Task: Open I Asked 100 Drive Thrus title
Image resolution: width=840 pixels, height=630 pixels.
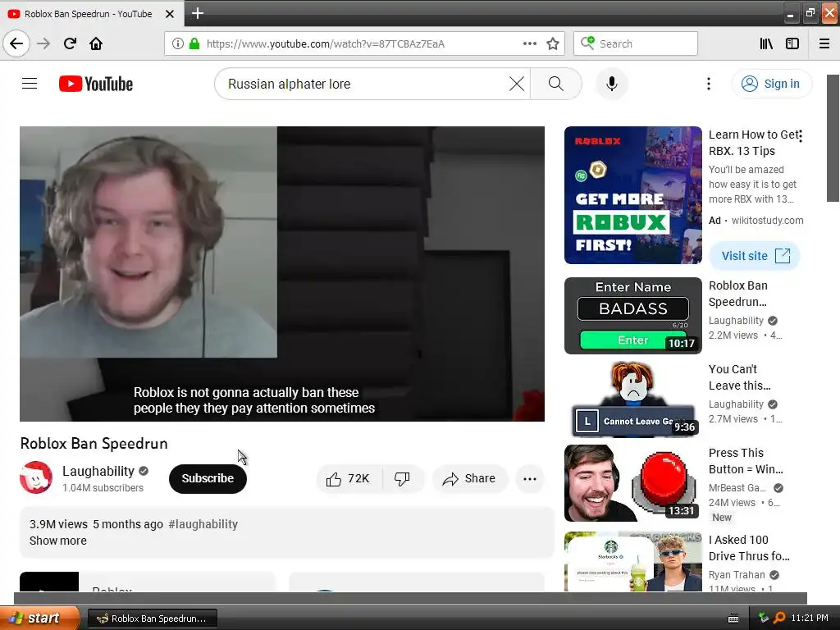Action: click(x=749, y=547)
